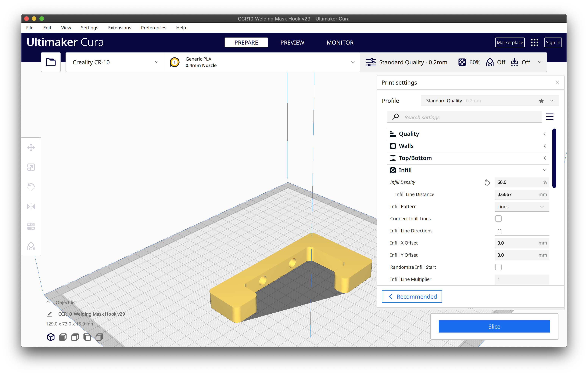Select the Scale tool in the left toolbar

tap(31, 167)
